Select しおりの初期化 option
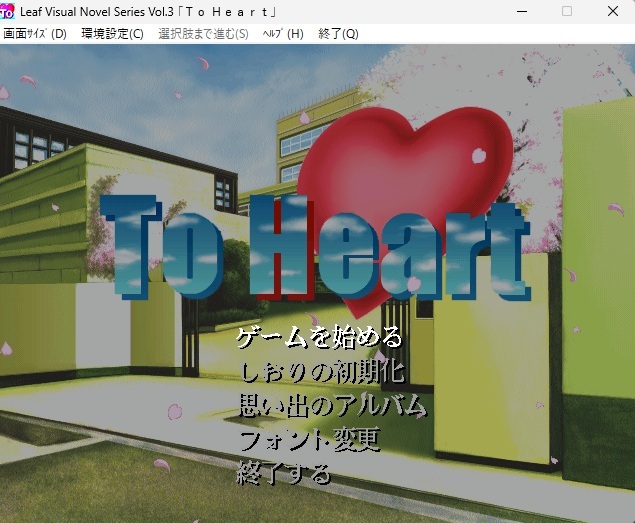 322,372
